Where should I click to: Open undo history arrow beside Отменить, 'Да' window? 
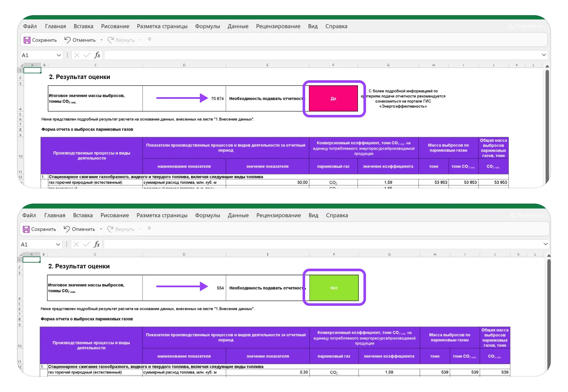pos(101,40)
